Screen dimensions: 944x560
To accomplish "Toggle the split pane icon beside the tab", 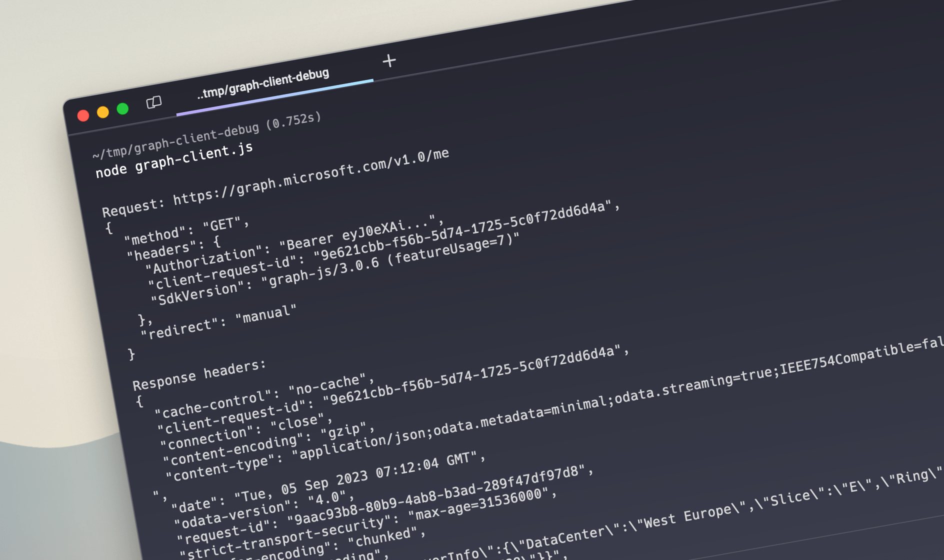I will point(154,102).
